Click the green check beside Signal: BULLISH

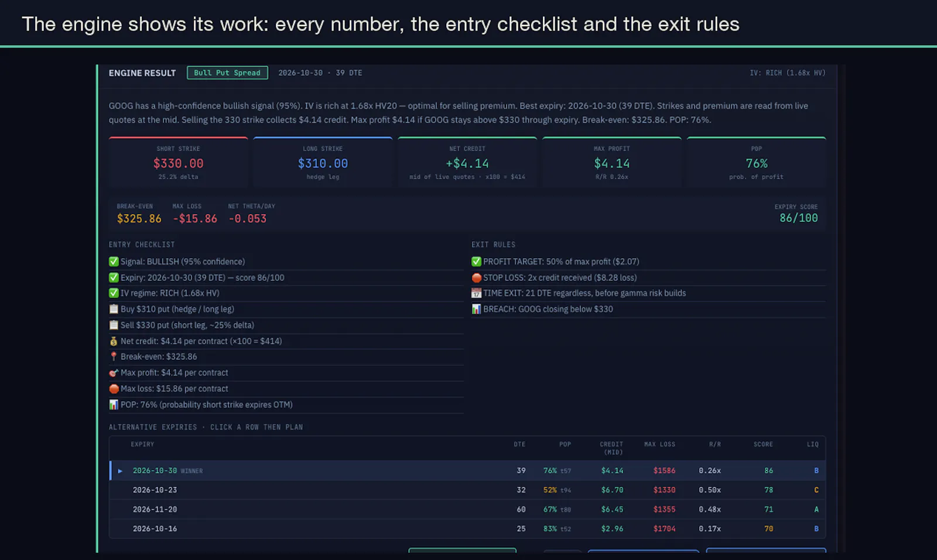click(x=114, y=262)
